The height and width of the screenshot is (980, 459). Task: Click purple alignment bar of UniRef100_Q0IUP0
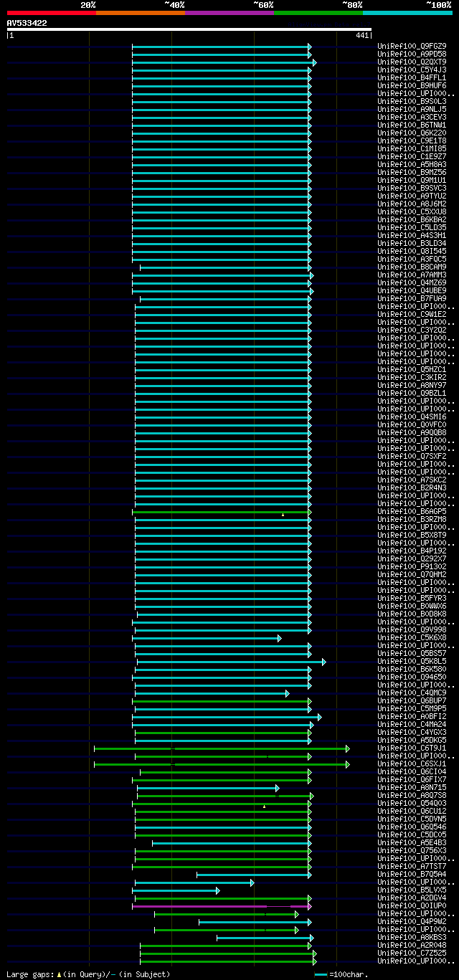[222, 906]
